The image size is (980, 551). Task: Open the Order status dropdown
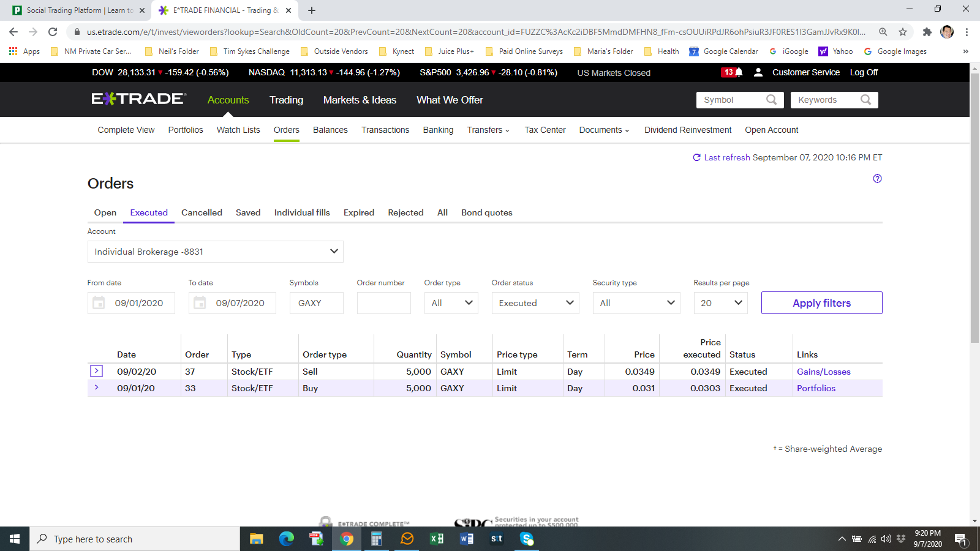pos(535,303)
